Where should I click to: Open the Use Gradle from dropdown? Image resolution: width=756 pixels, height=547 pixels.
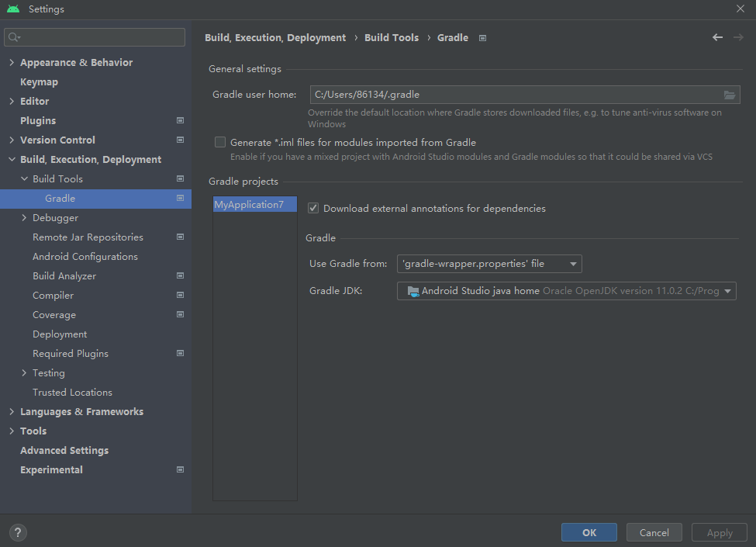tap(489, 264)
